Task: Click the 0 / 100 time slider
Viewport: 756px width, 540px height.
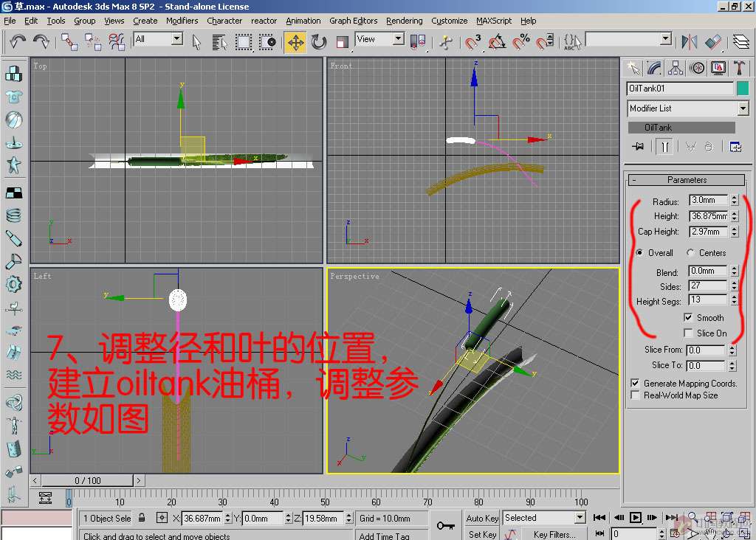Action: pyautogui.click(x=87, y=480)
